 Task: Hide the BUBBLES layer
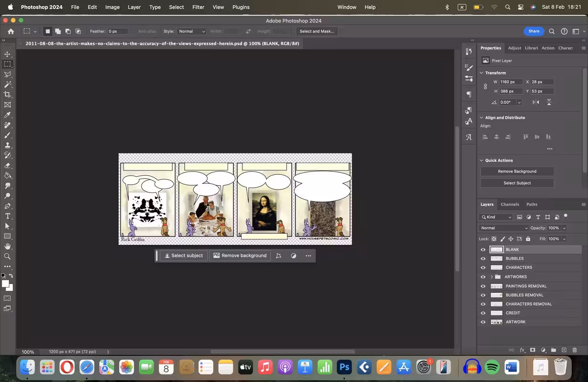coord(483,259)
